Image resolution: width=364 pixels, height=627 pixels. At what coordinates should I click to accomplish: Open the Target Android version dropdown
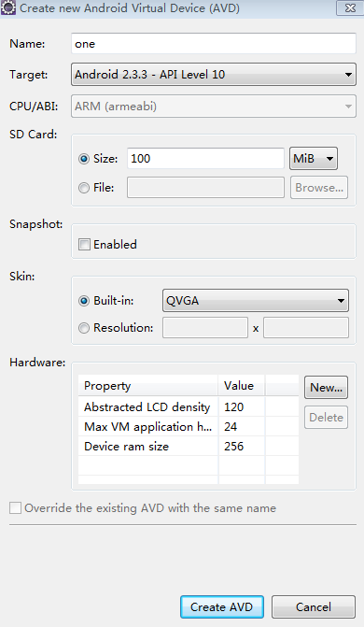[x=214, y=75]
